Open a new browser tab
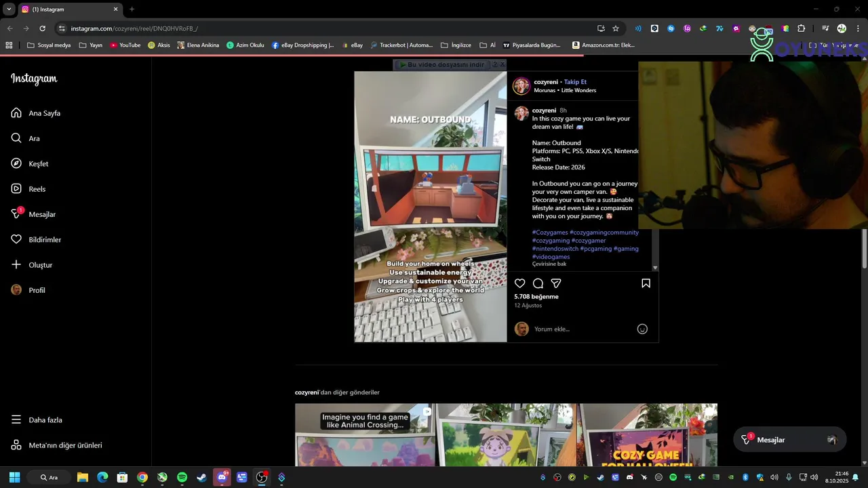The height and width of the screenshot is (488, 868). [132, 9]
